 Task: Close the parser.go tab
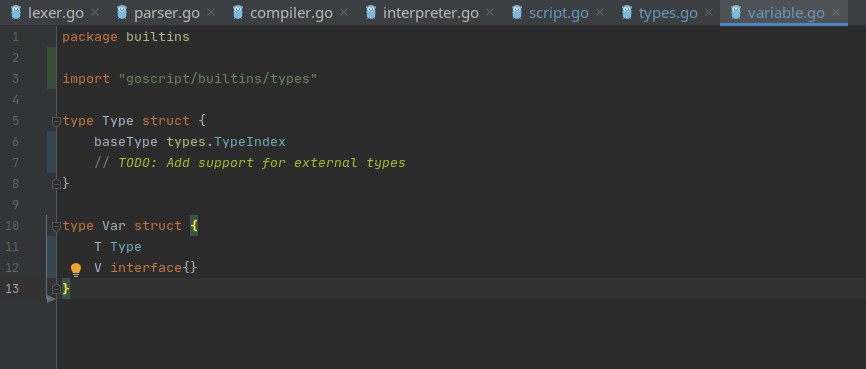coord(211,12)
